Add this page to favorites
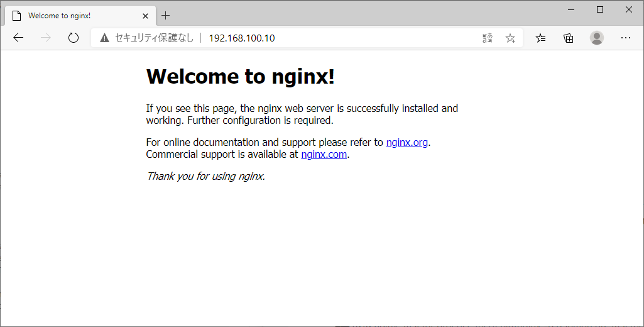The width and height of the screenshot is (644, 327). [x=511, y=38]
